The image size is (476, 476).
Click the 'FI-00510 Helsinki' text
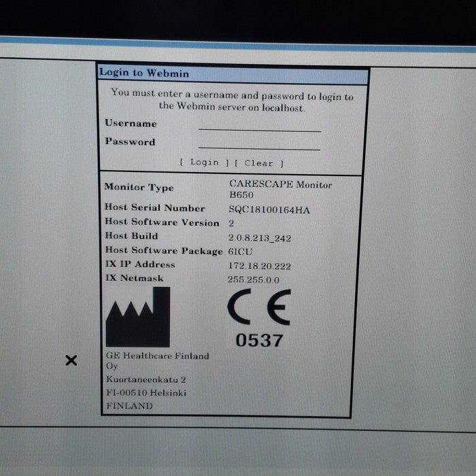[146, 392]
